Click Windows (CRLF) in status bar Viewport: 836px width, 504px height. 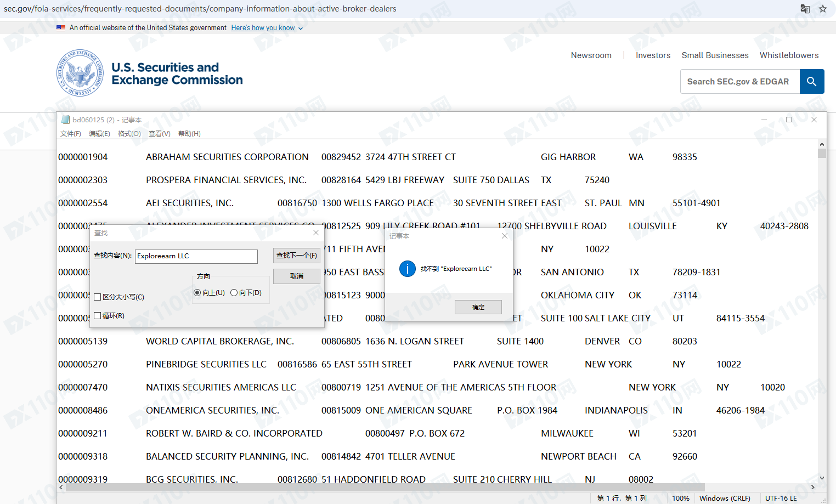point(725,499)
